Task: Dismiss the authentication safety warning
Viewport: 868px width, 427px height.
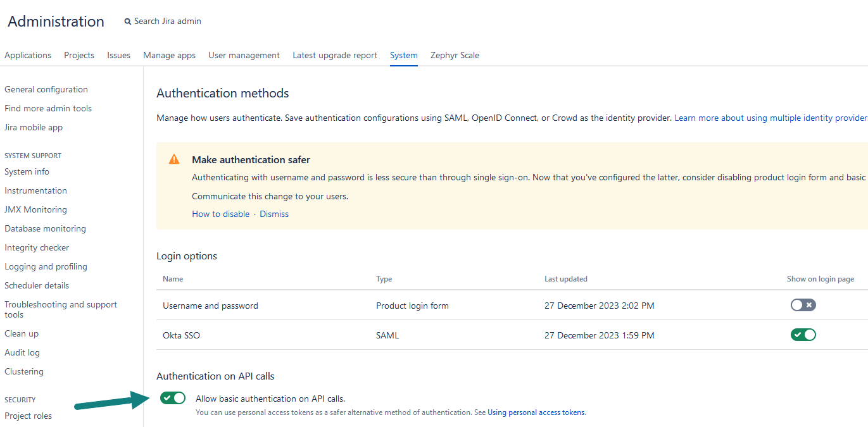Action: 274,214
